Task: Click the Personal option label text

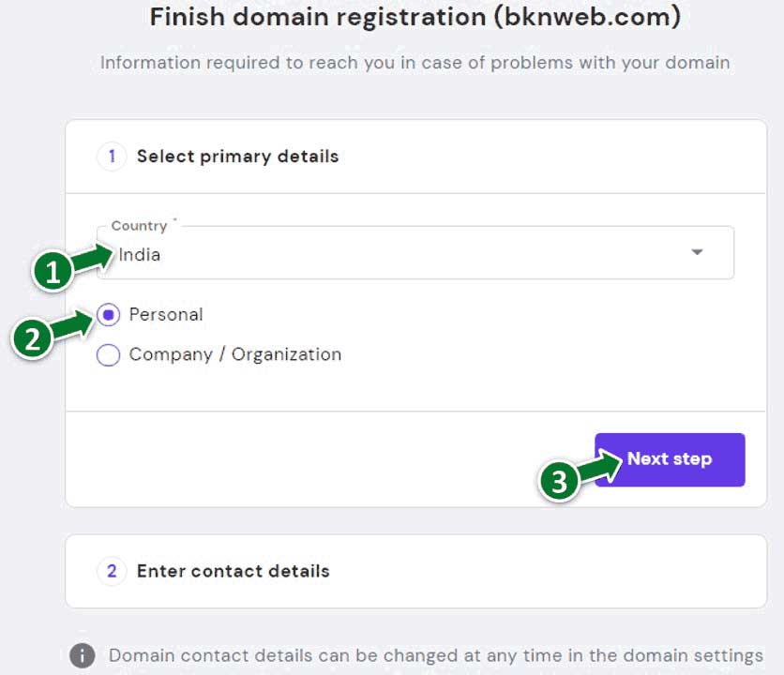Action: click(x=166, y=315)
